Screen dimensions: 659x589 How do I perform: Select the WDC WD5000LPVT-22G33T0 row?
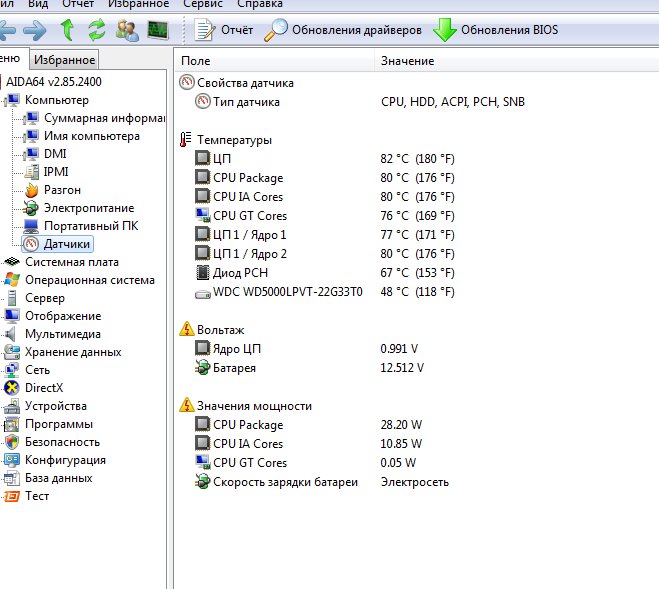(x=325, y=292)
